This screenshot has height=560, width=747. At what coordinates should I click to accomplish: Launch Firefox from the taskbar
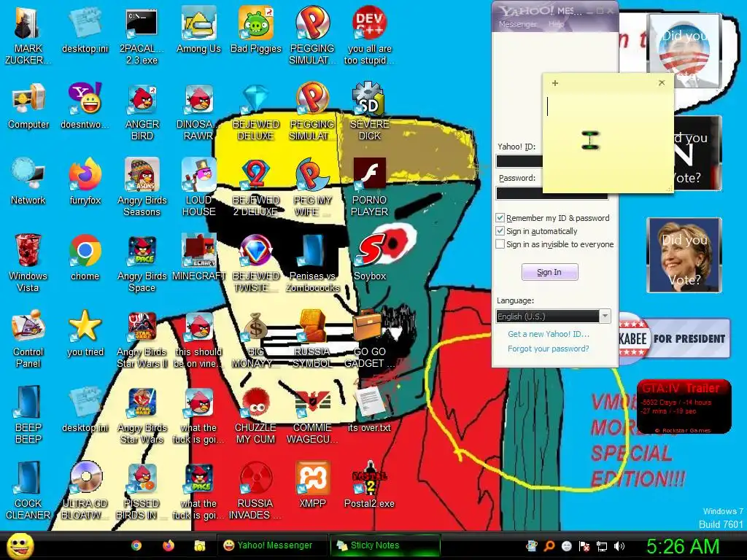(x=169, y=545)
